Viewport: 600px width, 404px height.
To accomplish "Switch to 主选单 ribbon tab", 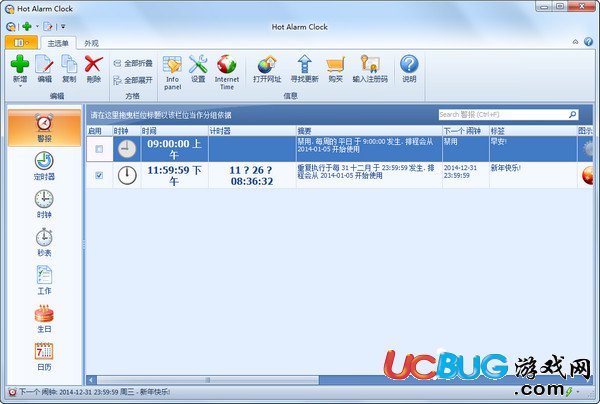I will coord(58,43).
